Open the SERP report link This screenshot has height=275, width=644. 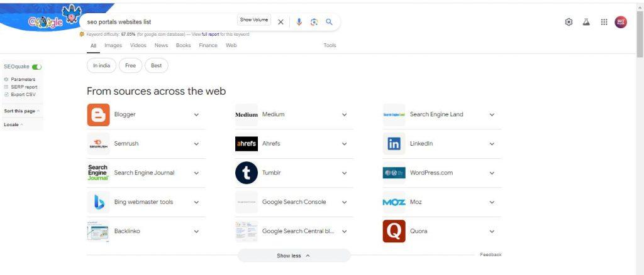25,87
